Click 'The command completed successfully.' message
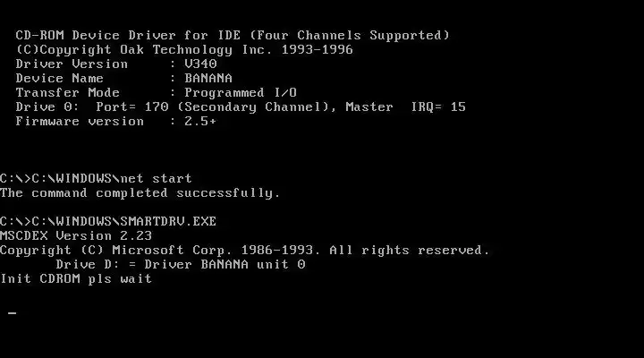The image size is (644, 358). (140, 192)
